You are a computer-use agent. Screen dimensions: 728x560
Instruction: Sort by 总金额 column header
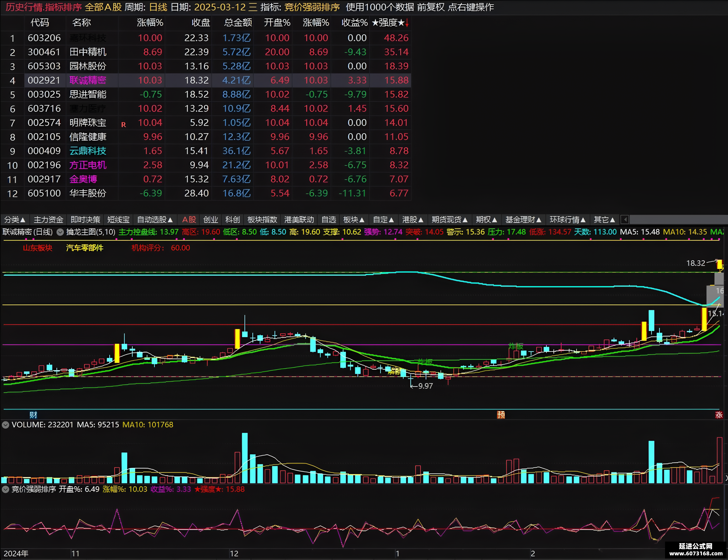coord(238,23)
